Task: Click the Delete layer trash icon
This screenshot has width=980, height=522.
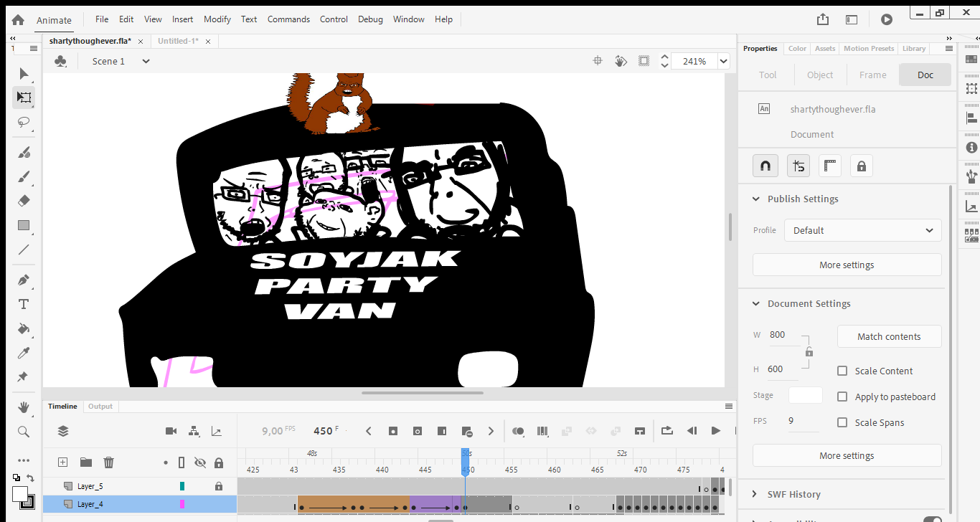Action: tap(108, 462)
